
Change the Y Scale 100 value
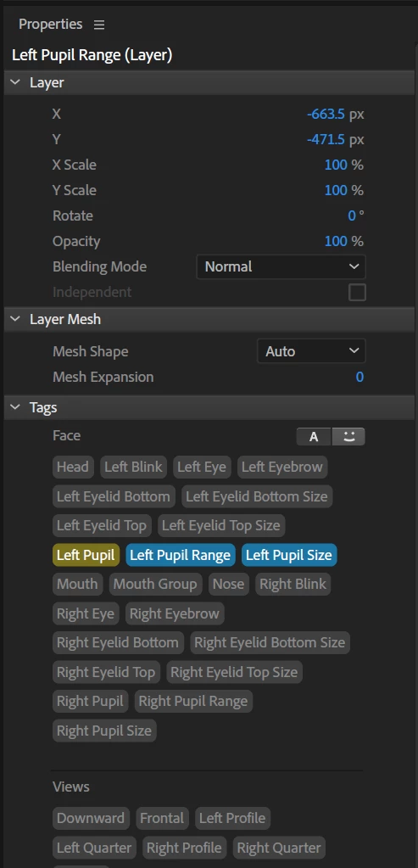click(336, 190)
